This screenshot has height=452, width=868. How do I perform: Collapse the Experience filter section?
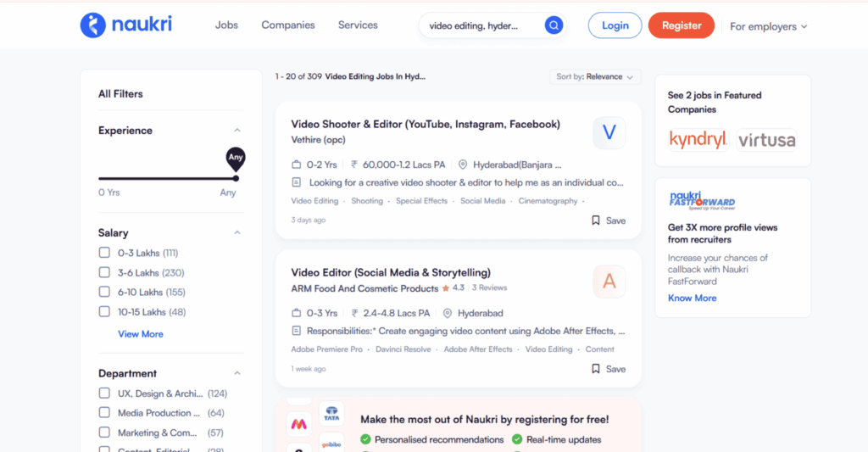[237, 130]
